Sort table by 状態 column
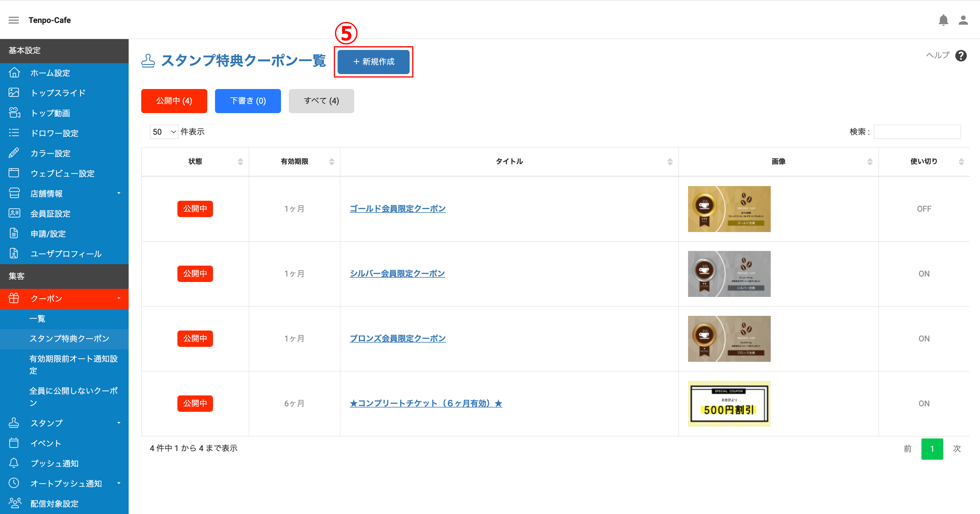The image size is (980, 514). tap(195, 162)
